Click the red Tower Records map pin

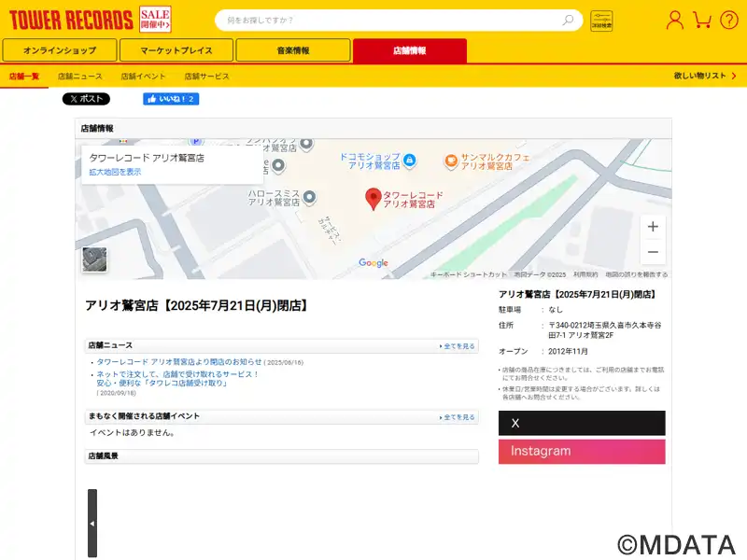click(x=373, y=199)
